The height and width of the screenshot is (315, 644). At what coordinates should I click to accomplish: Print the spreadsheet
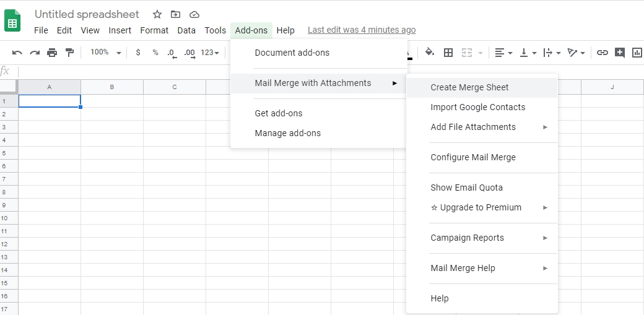pos(52,53)
